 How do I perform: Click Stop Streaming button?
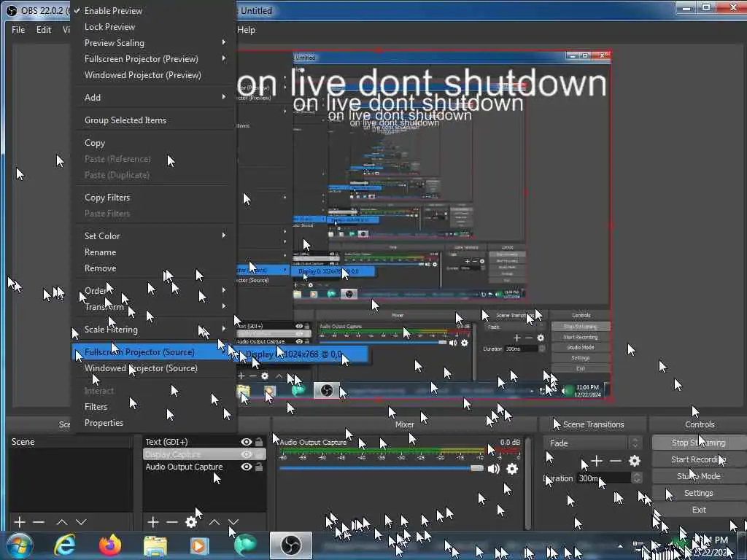699,443
